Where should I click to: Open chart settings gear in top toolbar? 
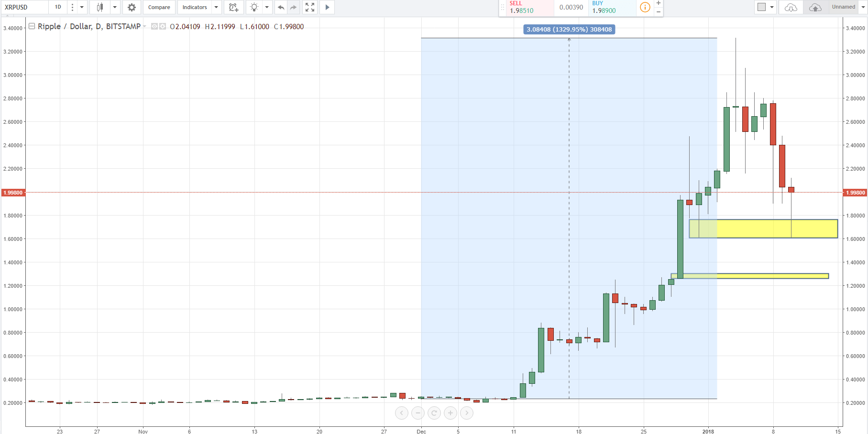pyautogui.click(x=132, y=7)
